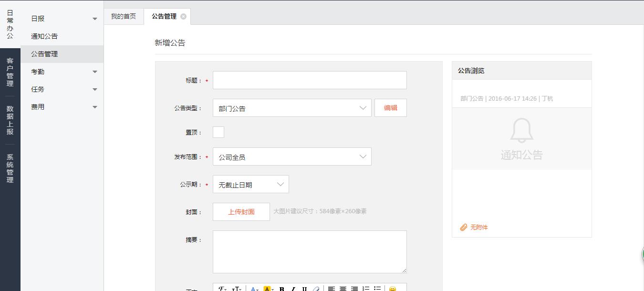Click the paperclip attachment icon

[x=463, y=228]
